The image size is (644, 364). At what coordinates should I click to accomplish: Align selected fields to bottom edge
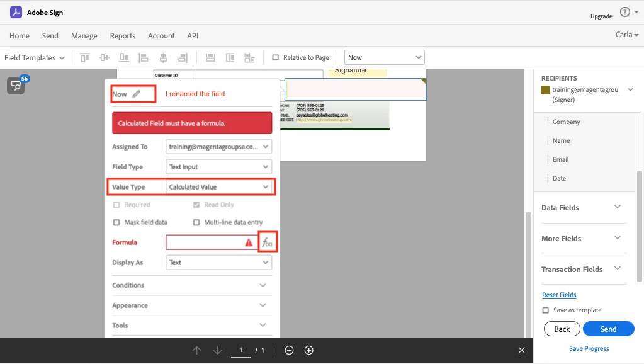coord(123,58)
